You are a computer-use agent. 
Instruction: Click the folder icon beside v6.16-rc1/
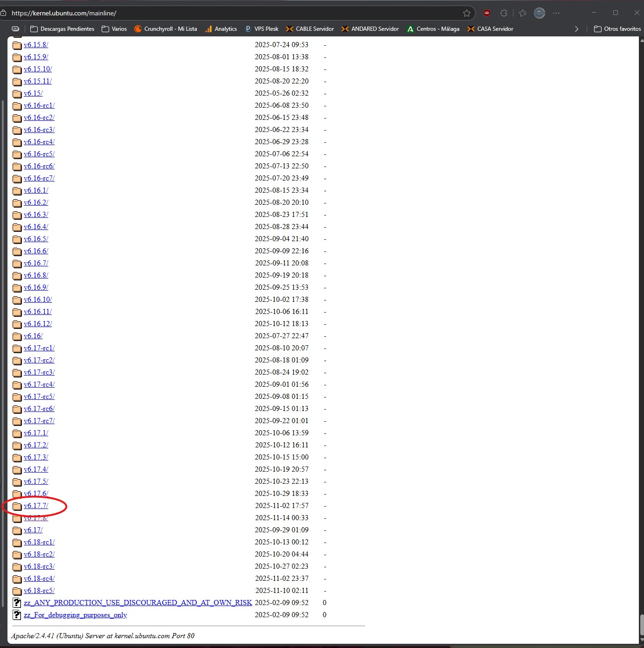pyautogui.click(x=17, y=106)
